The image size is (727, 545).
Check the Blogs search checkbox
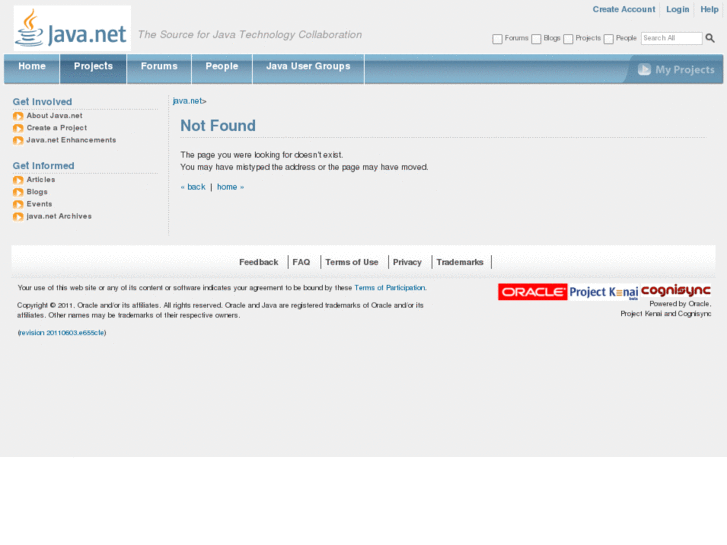(x=536, y=39)
